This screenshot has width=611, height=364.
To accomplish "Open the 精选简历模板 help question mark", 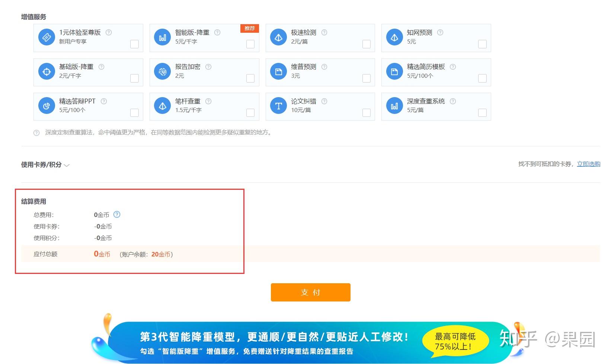I will point(453,67).
